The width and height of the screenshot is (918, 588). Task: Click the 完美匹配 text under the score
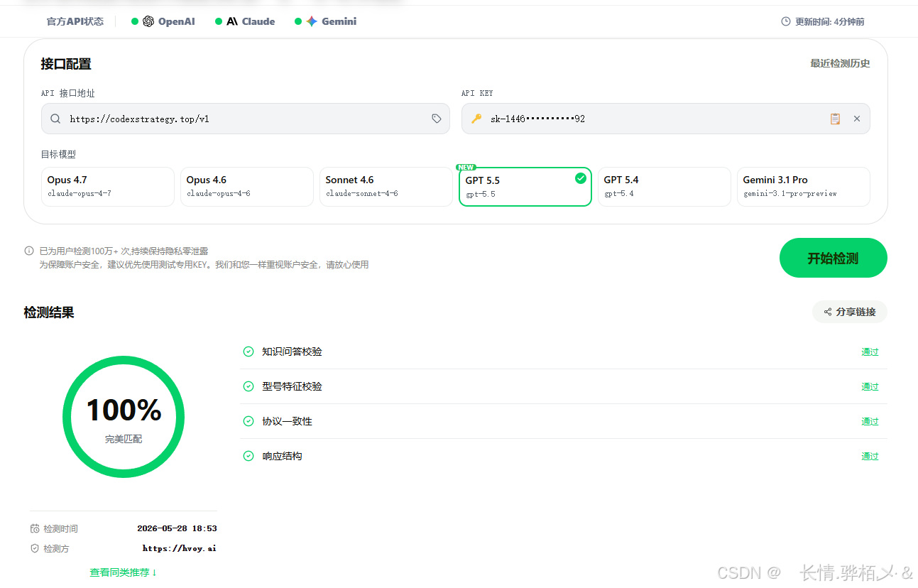[124, 439]
